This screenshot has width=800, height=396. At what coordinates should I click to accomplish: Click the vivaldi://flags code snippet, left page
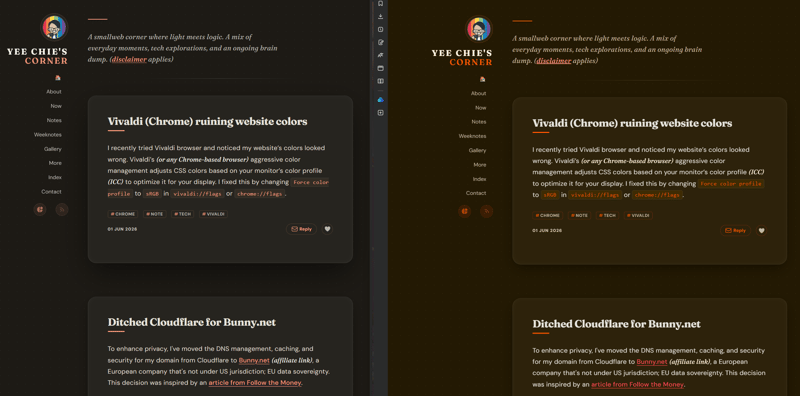point(197,194)
